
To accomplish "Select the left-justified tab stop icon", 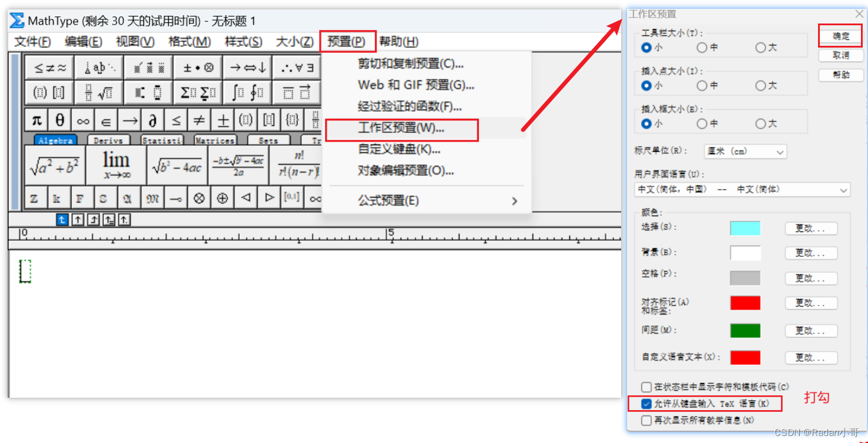I will point(62,220).
